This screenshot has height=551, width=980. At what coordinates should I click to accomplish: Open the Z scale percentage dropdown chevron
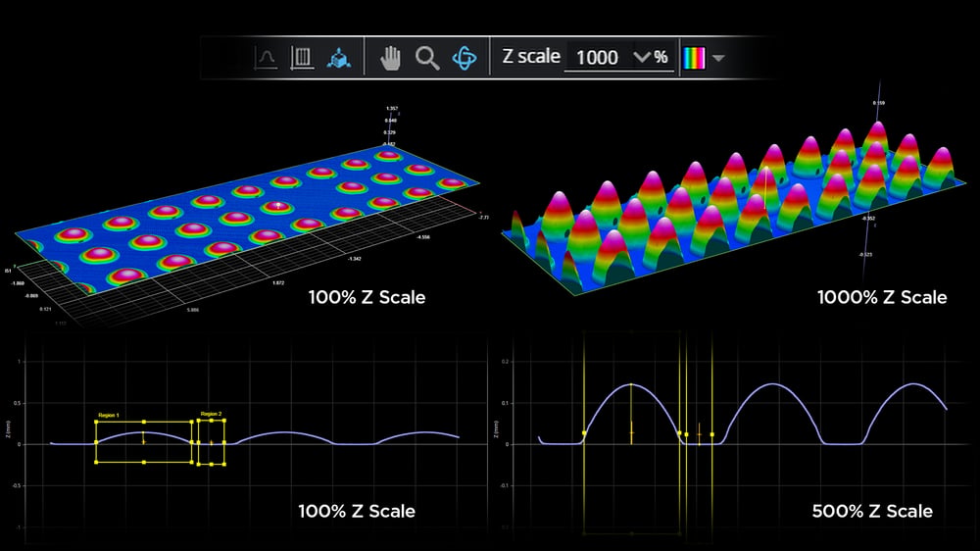click(642, 57)
